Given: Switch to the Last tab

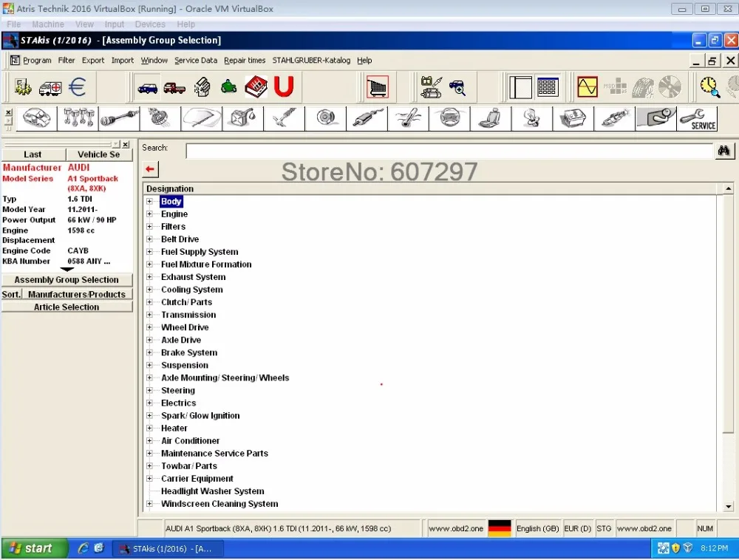Looking at the screenshot, I should [x=33, y=154].
